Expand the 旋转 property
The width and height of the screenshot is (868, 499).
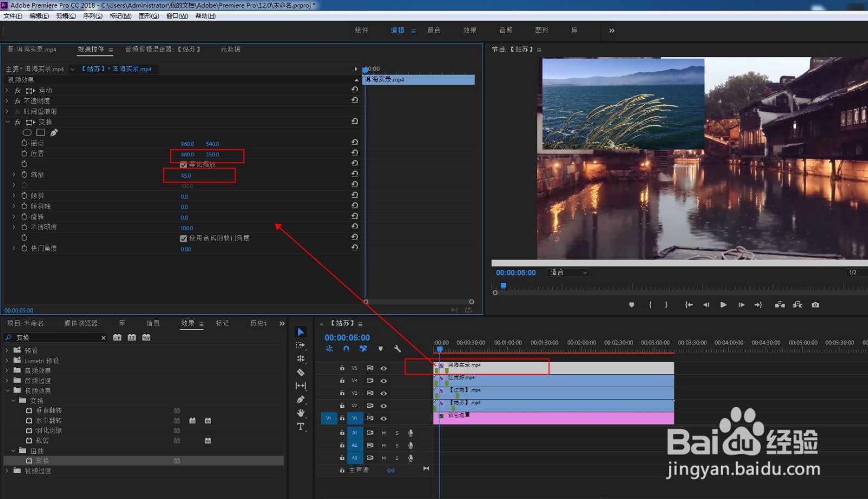coord(14,217)
